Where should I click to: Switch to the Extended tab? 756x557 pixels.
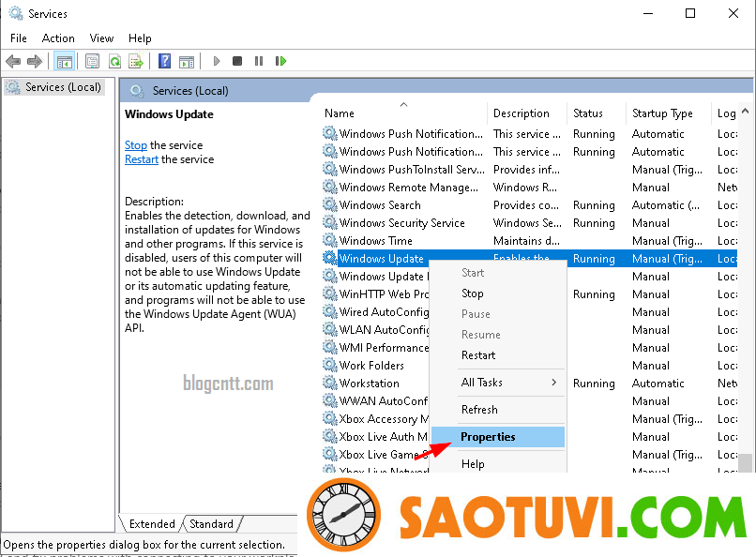point(152,524)
